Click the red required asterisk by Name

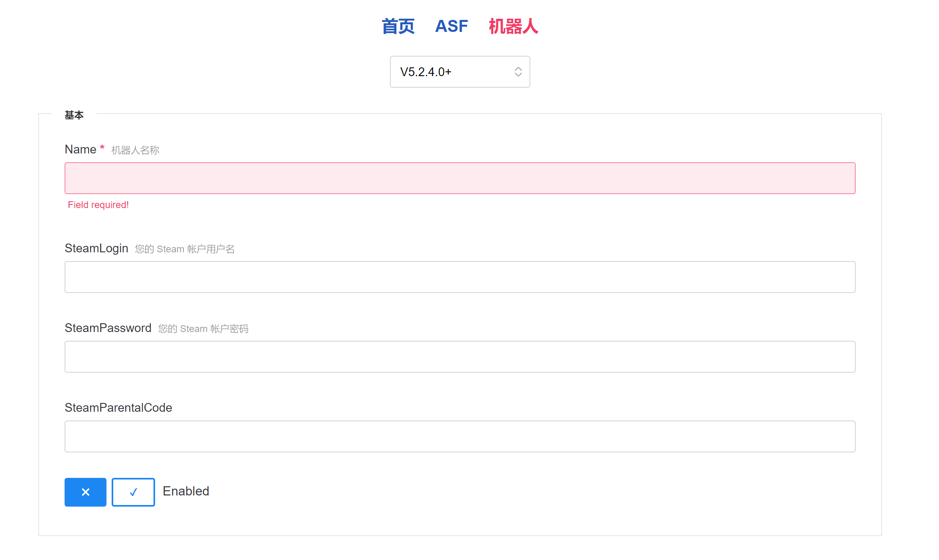pos(102,147)
